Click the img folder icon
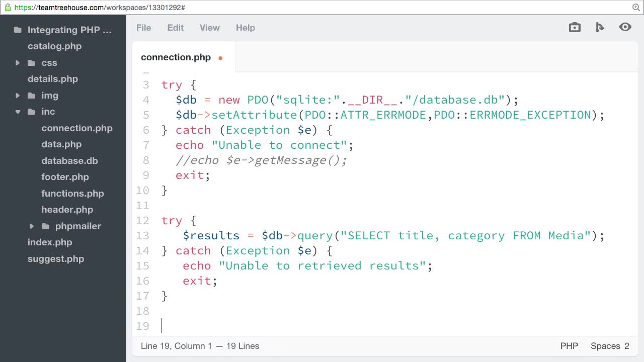The height and width of the screenshot is (362, 644). click(x=32, y=96)
